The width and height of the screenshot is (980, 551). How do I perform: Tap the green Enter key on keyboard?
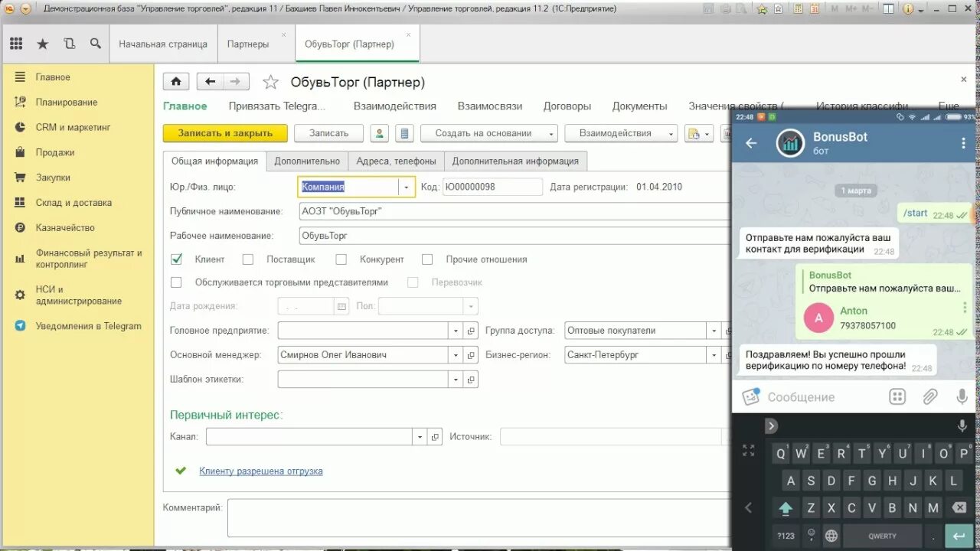tap(958, 536)
